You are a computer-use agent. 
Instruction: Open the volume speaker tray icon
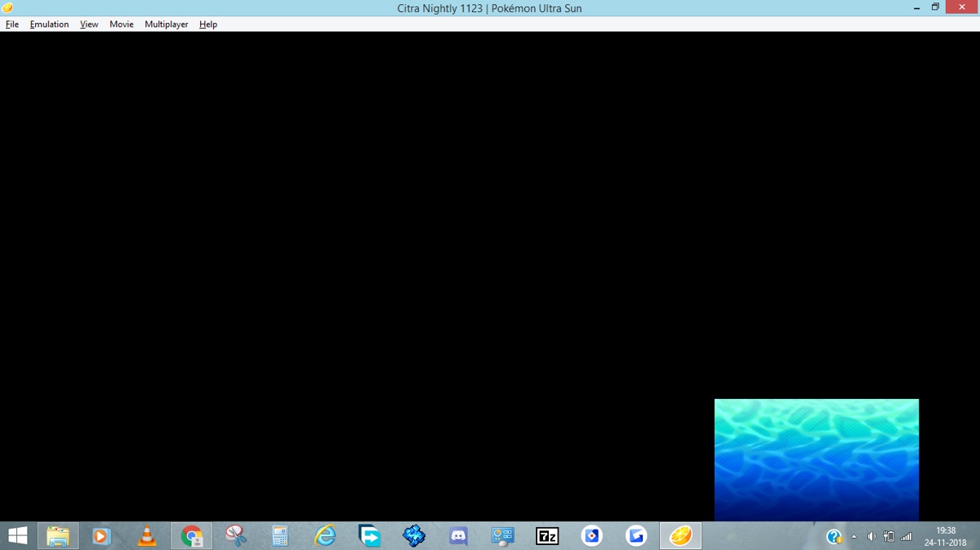pyautogui.click(x=871, y=537)
